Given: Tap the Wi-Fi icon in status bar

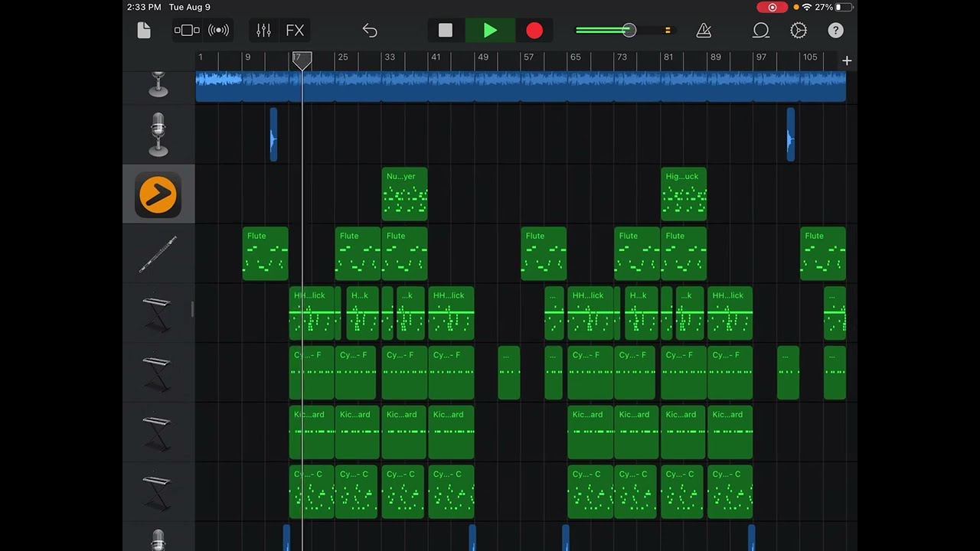Looking at the screenshot, I should pos(807,7).
